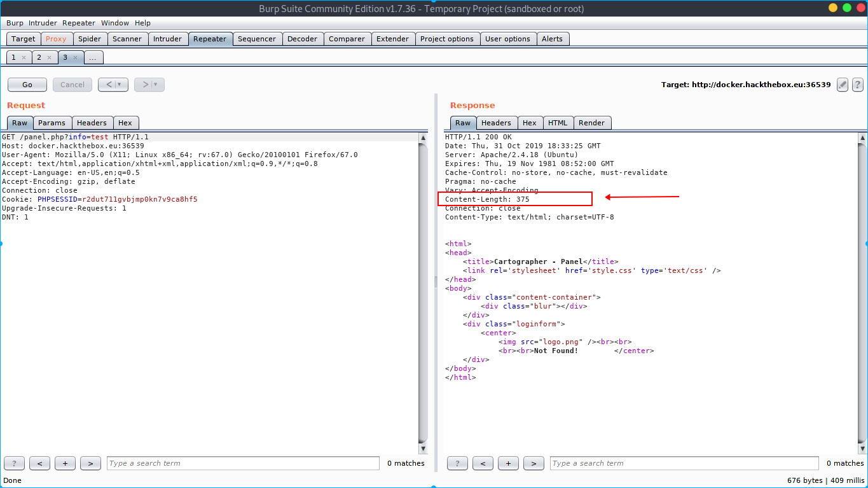
Task: Show request Headers view
Action: pyautogui.click(x=92, y=123)
